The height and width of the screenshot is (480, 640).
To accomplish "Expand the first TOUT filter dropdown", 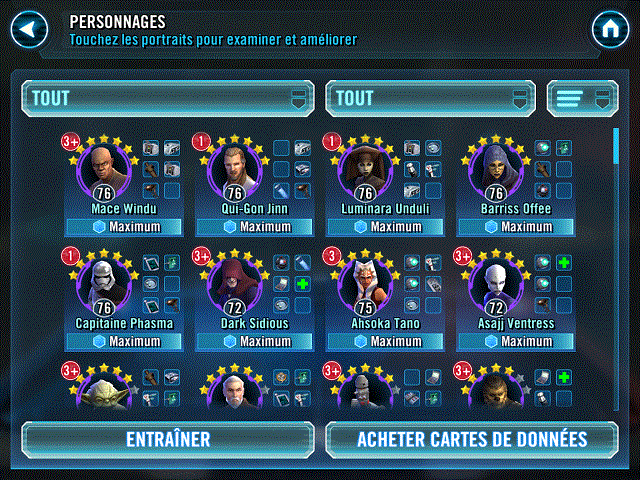I will point(168,98).
